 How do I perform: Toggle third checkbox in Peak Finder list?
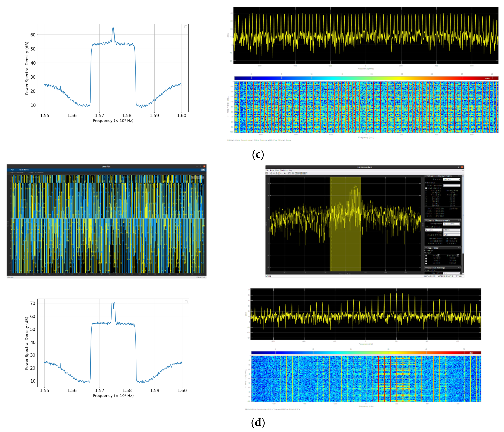[x=426, y=261]
